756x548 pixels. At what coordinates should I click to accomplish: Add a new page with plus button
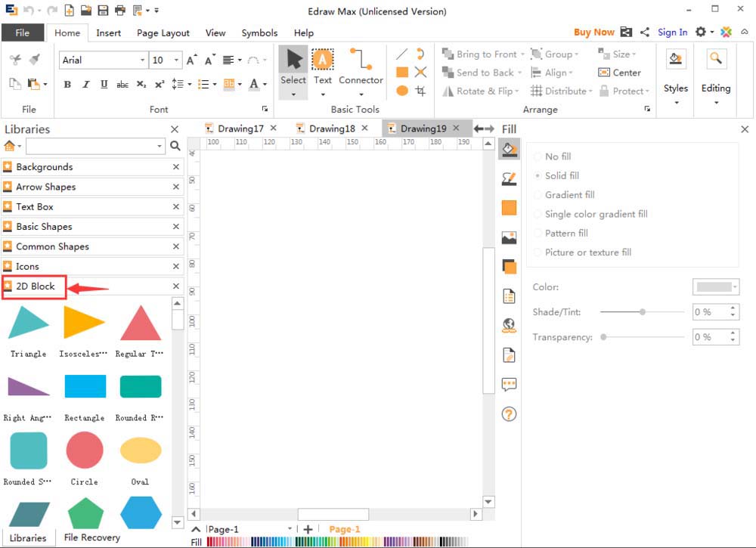308,529
